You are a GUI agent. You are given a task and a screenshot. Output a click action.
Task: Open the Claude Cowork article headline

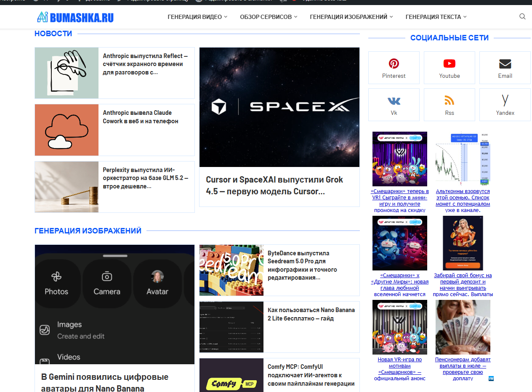point(141,117)
